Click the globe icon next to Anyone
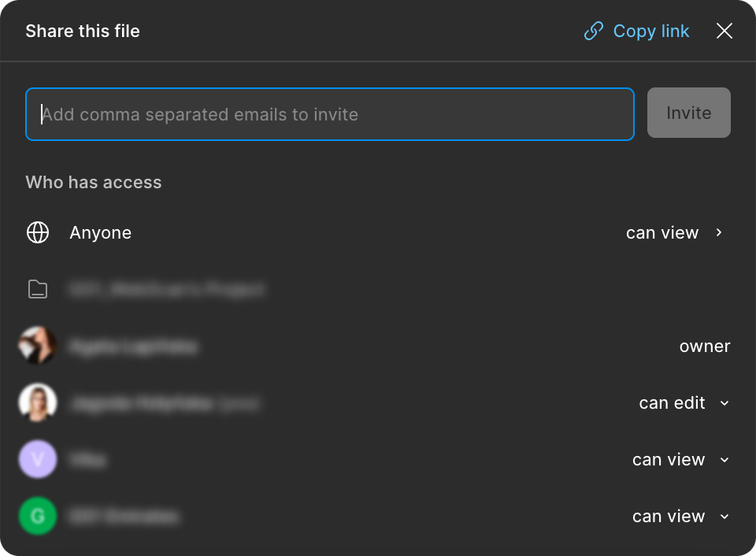756x556 pixels. [38, 233]
